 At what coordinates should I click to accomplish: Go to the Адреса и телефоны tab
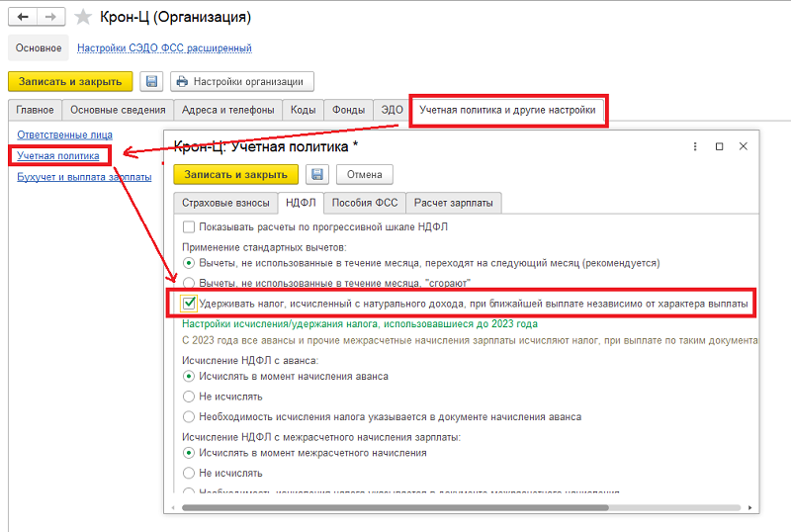229,110
